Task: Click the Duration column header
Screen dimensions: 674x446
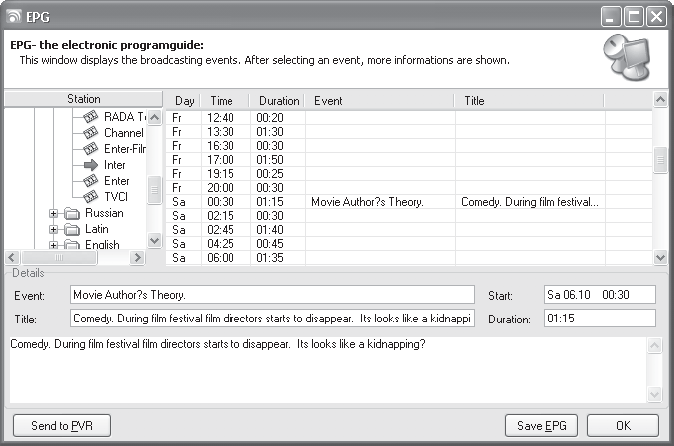Action: (x=278, y=101)
